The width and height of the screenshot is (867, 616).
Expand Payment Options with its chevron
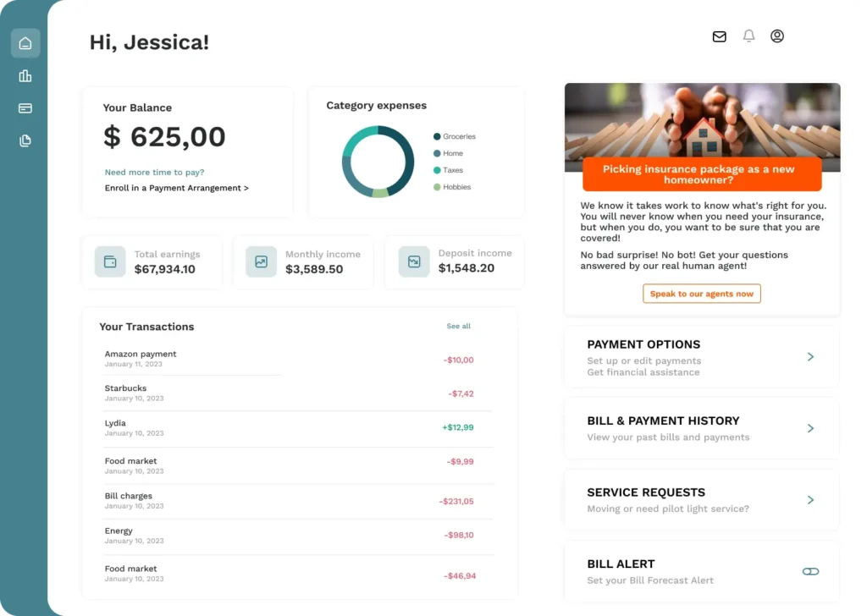point(810,357)
